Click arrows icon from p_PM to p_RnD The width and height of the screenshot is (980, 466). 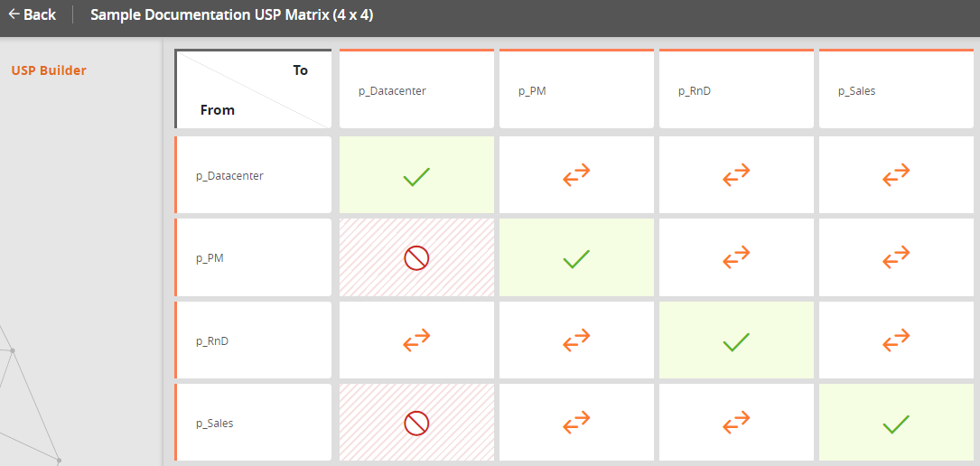[736, 258]
